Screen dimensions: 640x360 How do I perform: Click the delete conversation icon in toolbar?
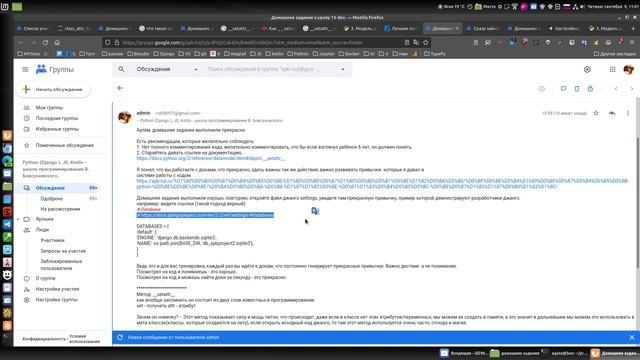coord(577,88)
